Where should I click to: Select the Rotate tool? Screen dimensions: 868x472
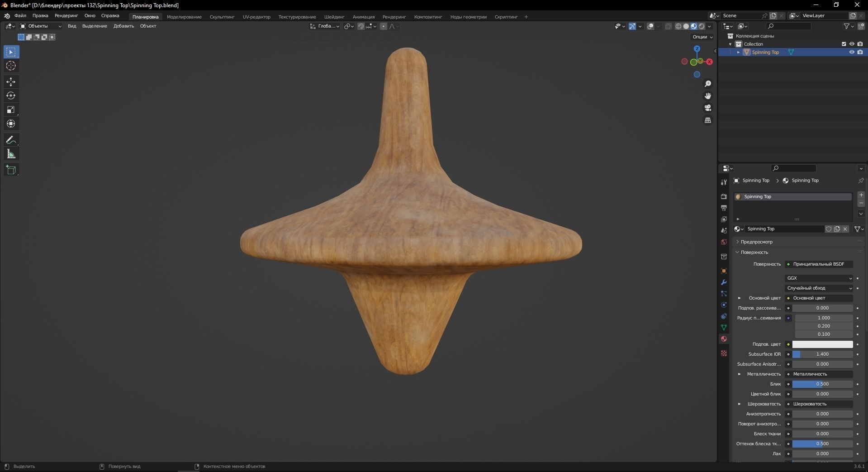click(10, 95)
